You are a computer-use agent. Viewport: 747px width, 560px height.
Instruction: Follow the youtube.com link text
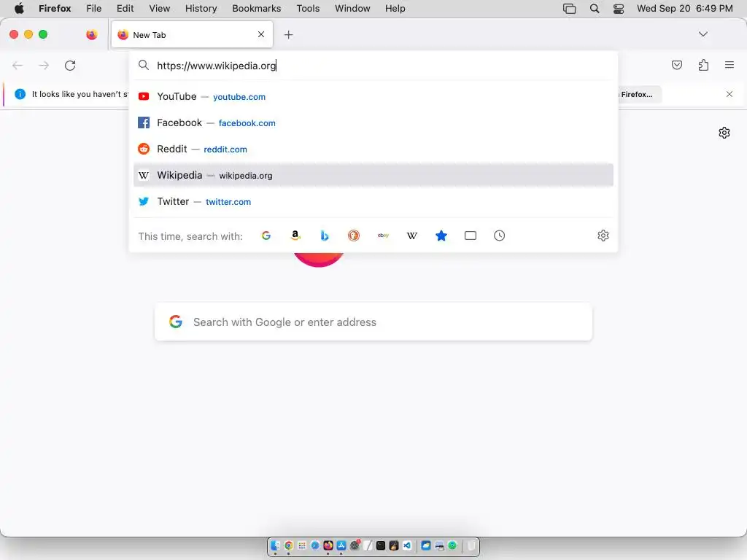click(x=239, y=97)
